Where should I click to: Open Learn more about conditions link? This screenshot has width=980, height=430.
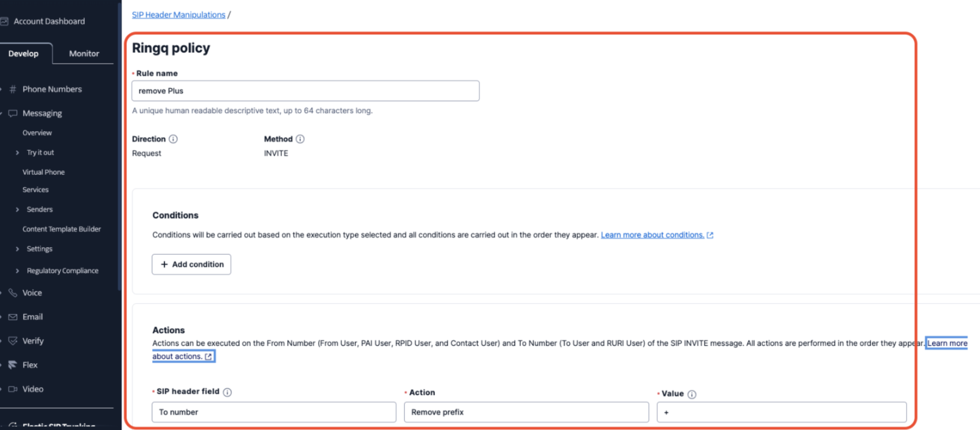coord(652,235)
